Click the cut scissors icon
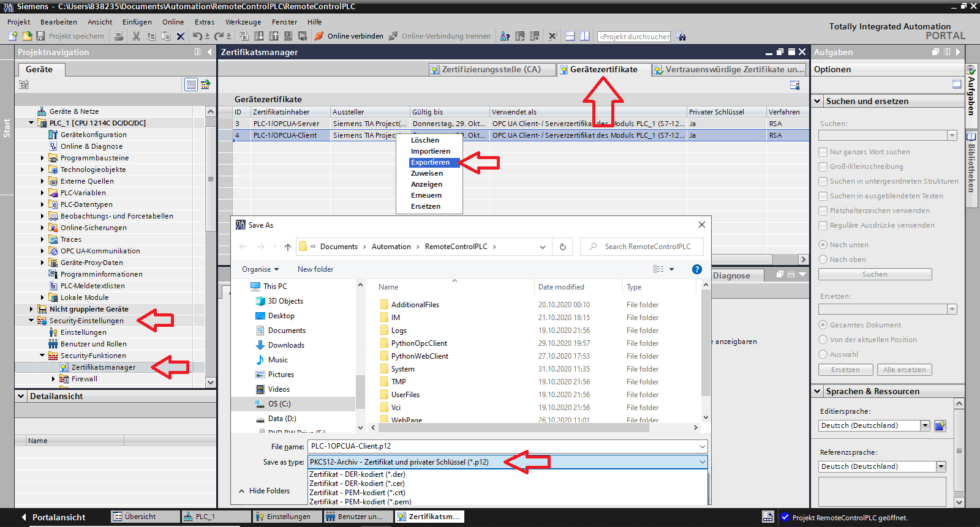This screenshot has height=527, width=980. 136,36
